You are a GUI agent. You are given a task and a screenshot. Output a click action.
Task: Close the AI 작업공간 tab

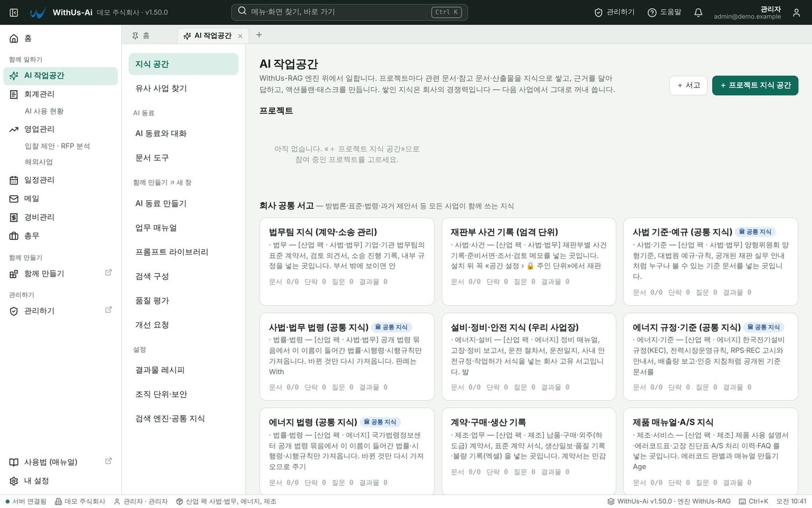(240, 36)
